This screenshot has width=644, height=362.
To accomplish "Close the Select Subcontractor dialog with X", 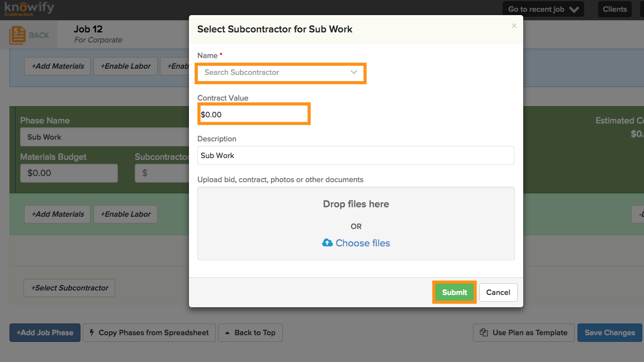I will 514,26.
